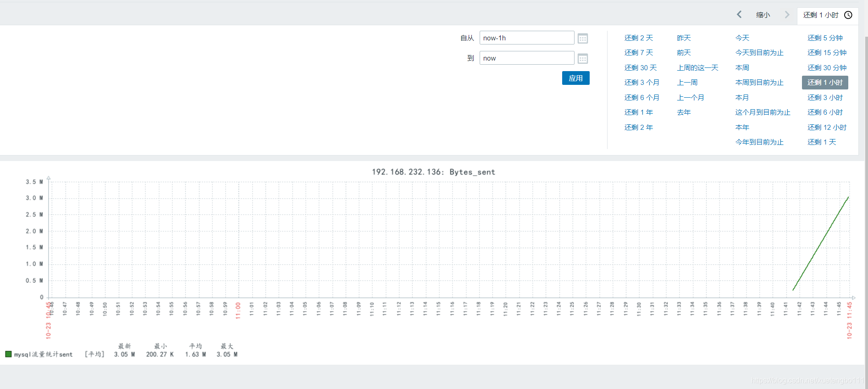
Task: Pick 本周到目前为止 time range
Action: click(759, 83)
